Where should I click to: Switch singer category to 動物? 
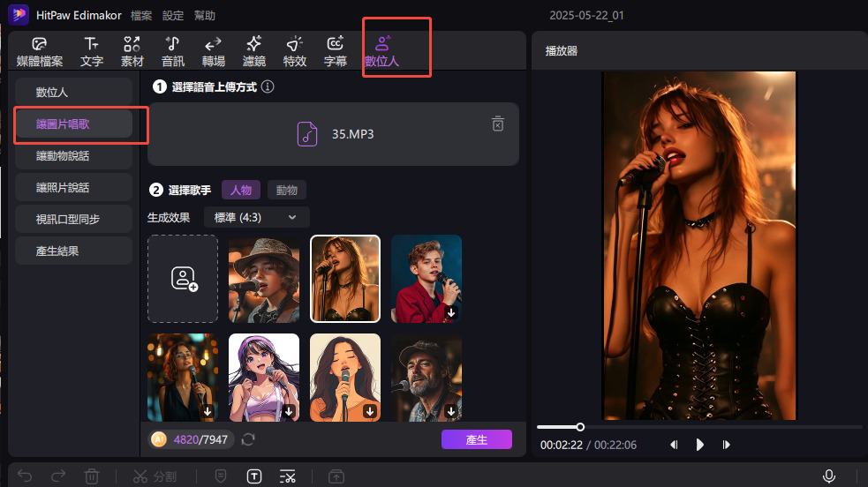click(286, 191)
